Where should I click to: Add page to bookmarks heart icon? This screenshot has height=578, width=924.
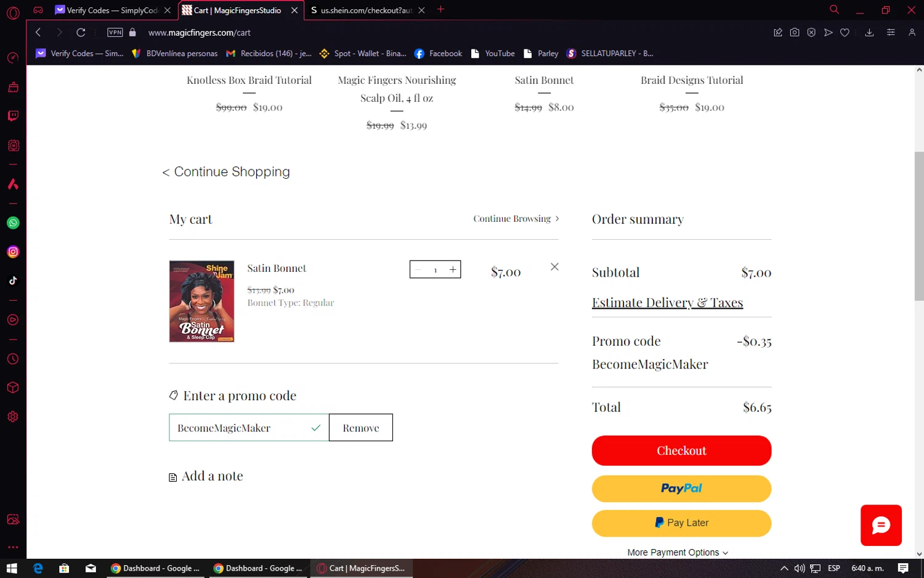(x=845, y=33)
